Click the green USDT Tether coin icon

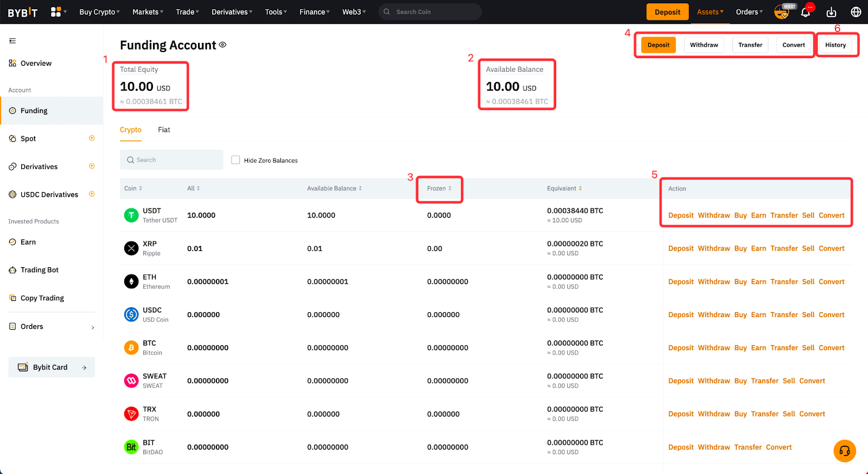coord(131,216)
